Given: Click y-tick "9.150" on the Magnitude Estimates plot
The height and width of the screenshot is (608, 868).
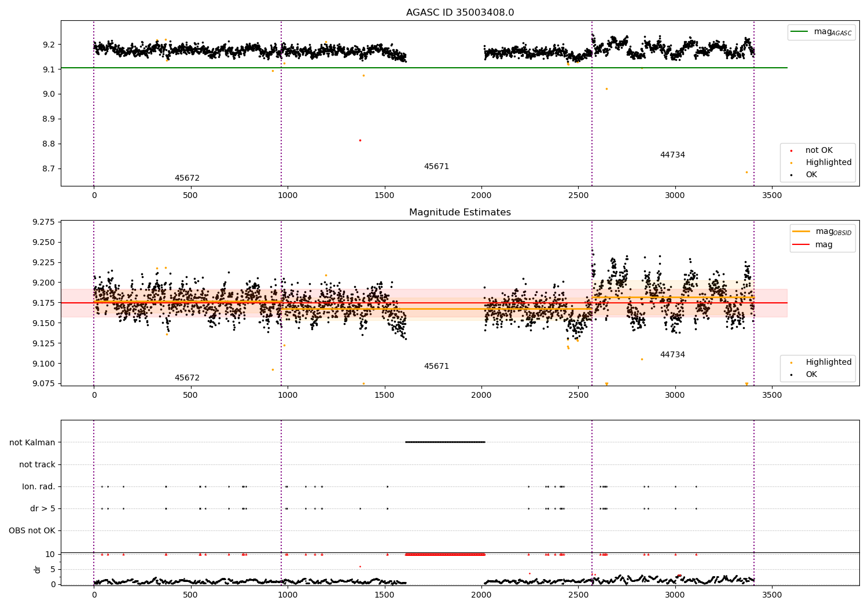Looking at the screenshot, I should coord(44,324).
